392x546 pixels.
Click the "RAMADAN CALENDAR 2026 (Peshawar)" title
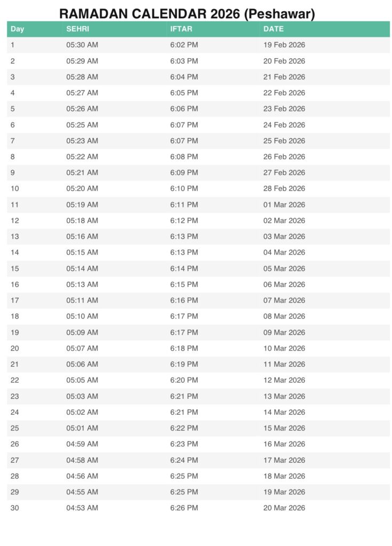pos(187,13)
